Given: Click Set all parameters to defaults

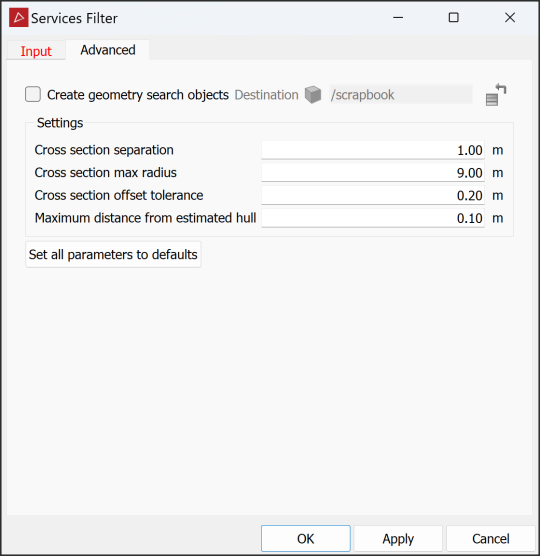Looking at the screenshot, I should [x=113, y=255].
